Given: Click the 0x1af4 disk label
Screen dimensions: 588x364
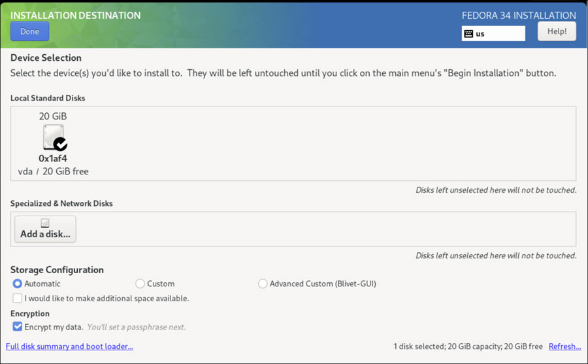Looking at the screenshot, I should 53,158.
